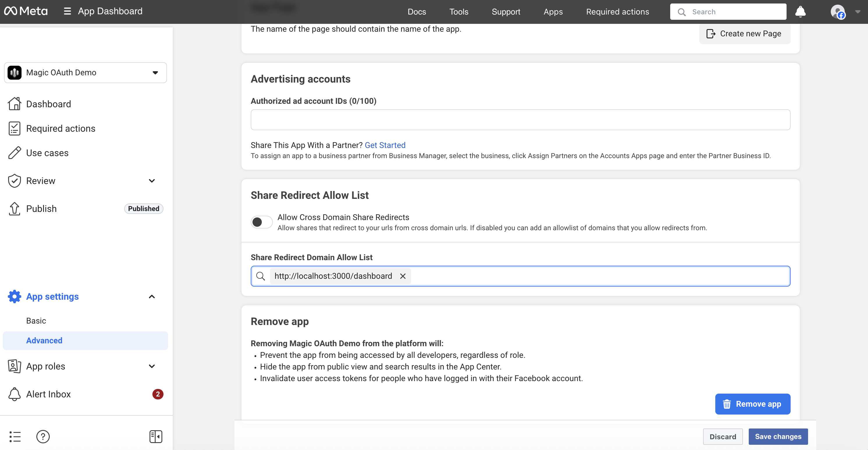Switch to the Basic settings tab

click(x=36, y=321)
